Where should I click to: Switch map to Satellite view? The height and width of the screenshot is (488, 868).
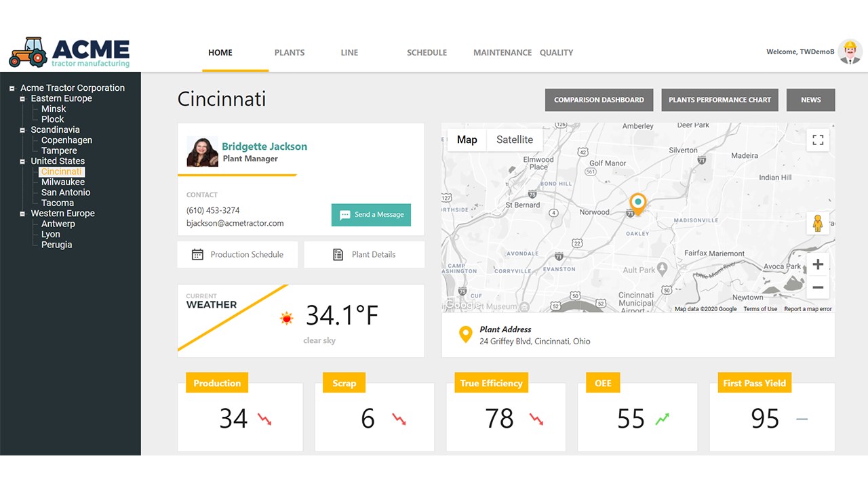515,140
